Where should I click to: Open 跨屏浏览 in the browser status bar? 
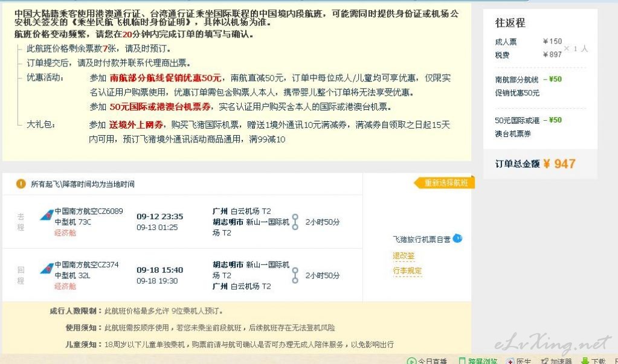478,361
